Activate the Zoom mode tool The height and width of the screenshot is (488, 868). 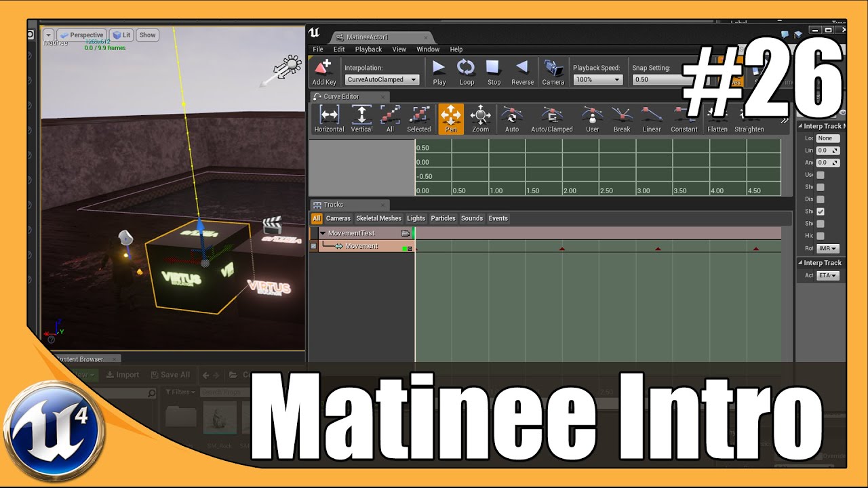pyautogui.click(x=480, y=119)
